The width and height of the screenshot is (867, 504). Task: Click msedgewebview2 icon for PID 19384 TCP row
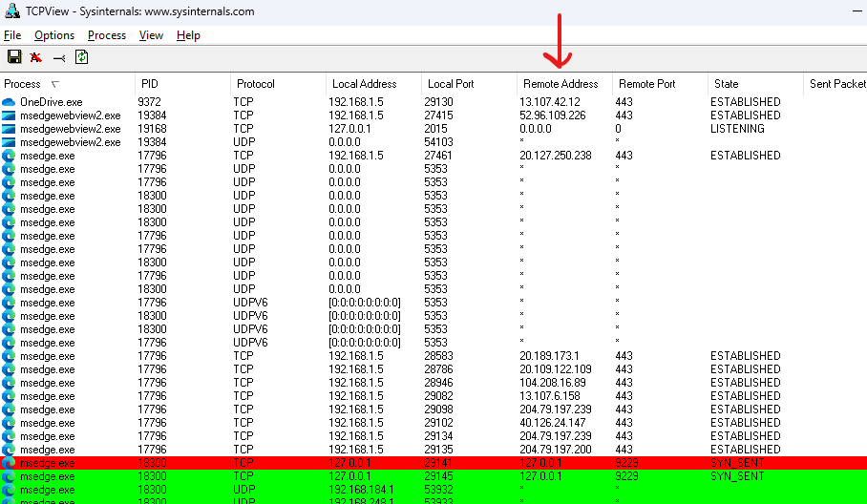pyautogui.click(x=9, y=115)
